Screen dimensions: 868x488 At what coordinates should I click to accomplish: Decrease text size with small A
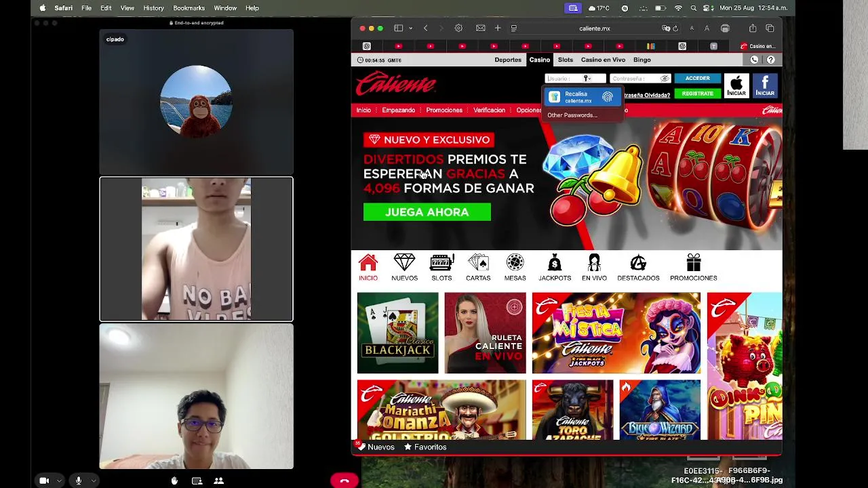[692, 28]
